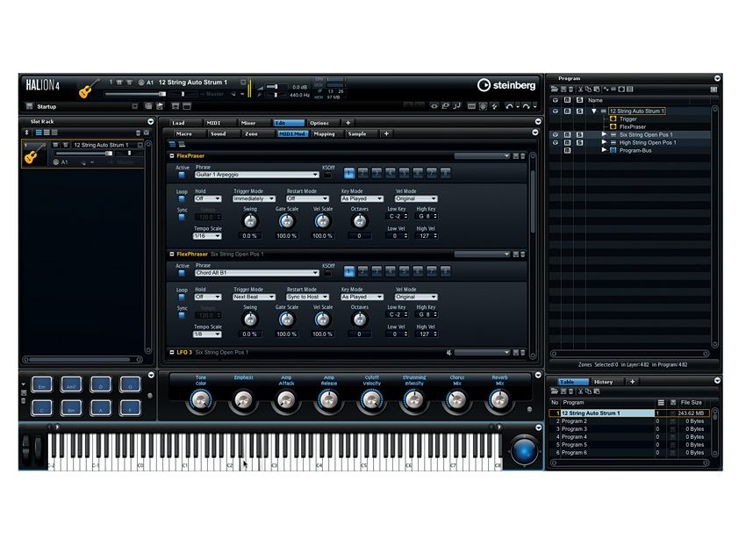Toggle Active checkbox of Six String FlexPhraser

[182, 273]
